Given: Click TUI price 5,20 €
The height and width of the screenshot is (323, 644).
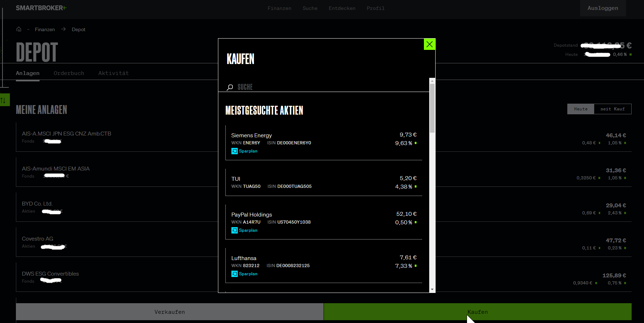Looking at the screenshot, I should coord(408,178).
